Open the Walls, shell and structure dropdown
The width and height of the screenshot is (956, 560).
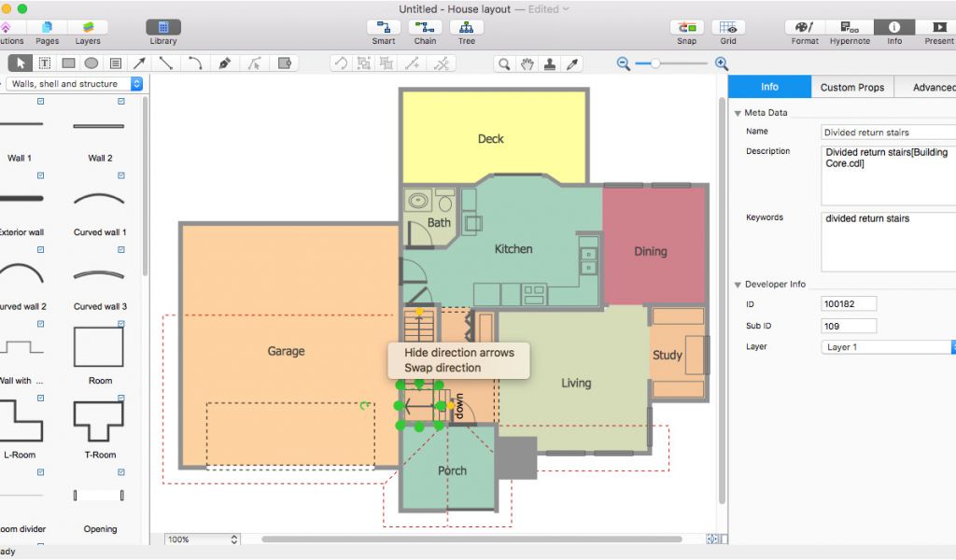pyautogui.click(x=75, y=84)
